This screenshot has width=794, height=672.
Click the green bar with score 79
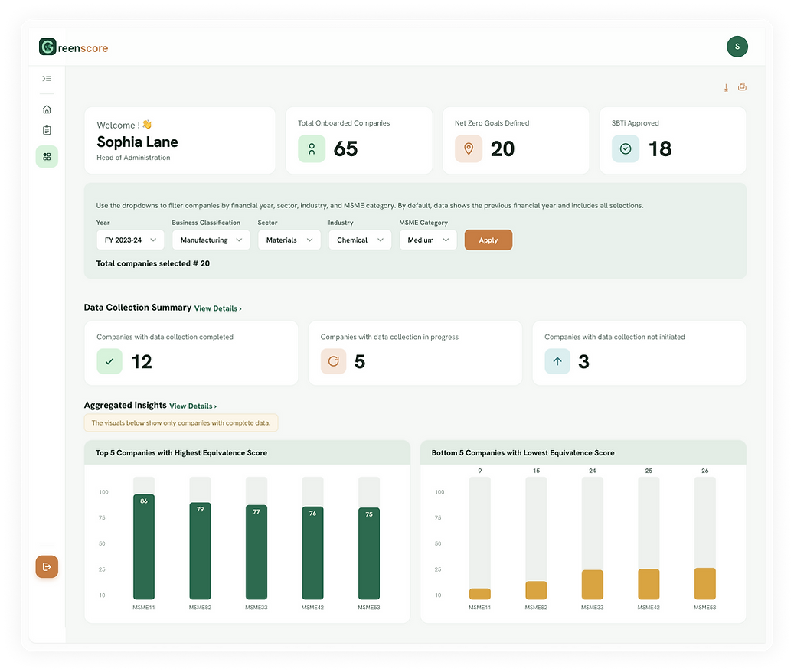tap(200, 550)
